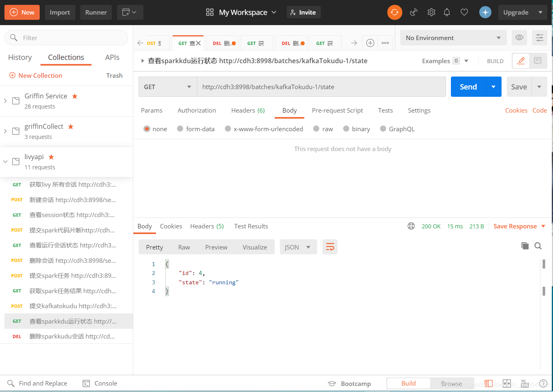This screenshot has height=392, width=553.
Task: Expand the griffinCollect collection
Action: 5,131
